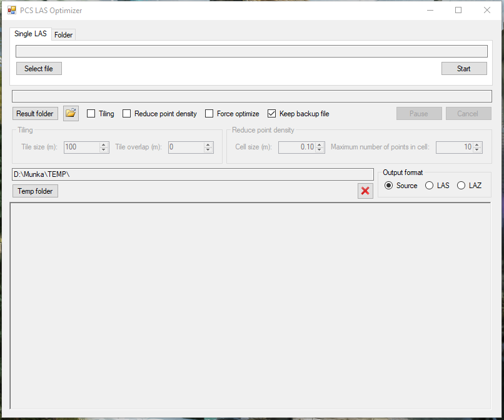504x420 pixels.
Task: Click the Cancel button
Action: point(468,113)
